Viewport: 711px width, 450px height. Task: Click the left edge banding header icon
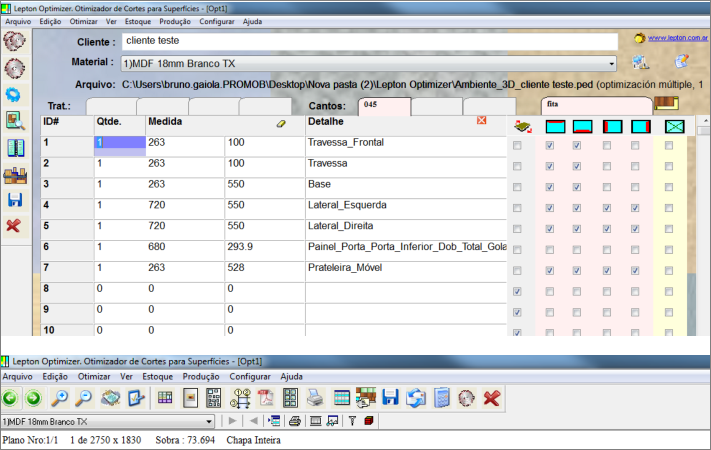tap(613, 127)
